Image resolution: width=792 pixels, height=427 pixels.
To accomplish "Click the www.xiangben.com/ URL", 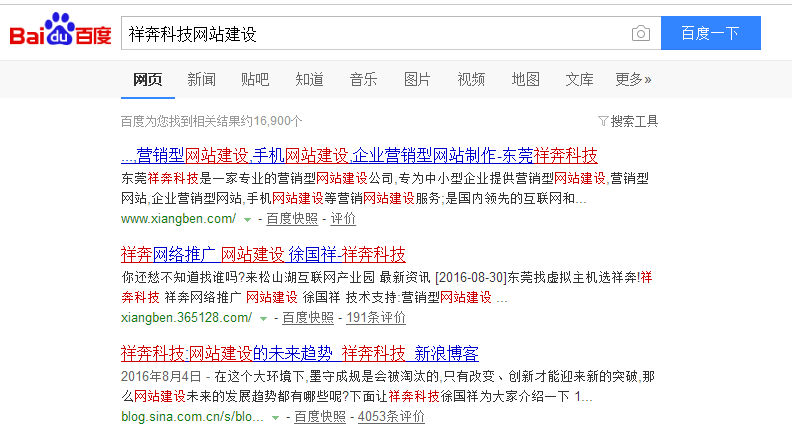I will [x=178, y=219].
